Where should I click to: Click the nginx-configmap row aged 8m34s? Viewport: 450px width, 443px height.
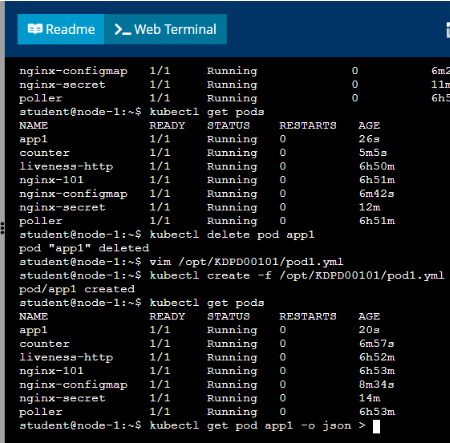207,385
